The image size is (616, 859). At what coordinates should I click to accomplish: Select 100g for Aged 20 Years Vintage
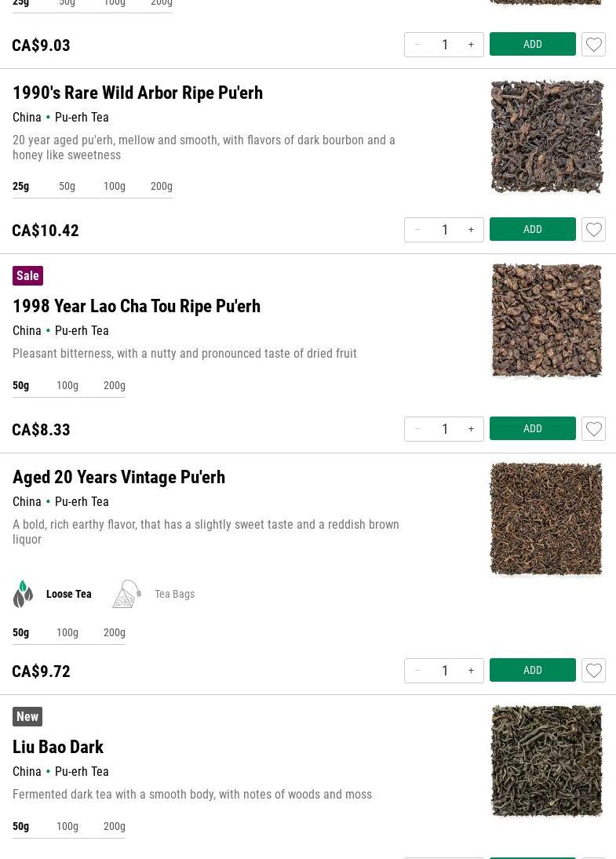pos(67,632)
